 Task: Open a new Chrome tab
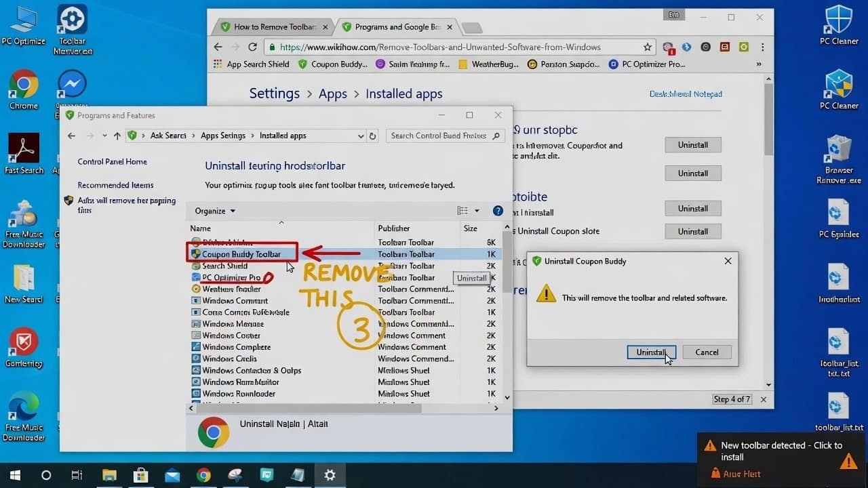pos(472,28)
